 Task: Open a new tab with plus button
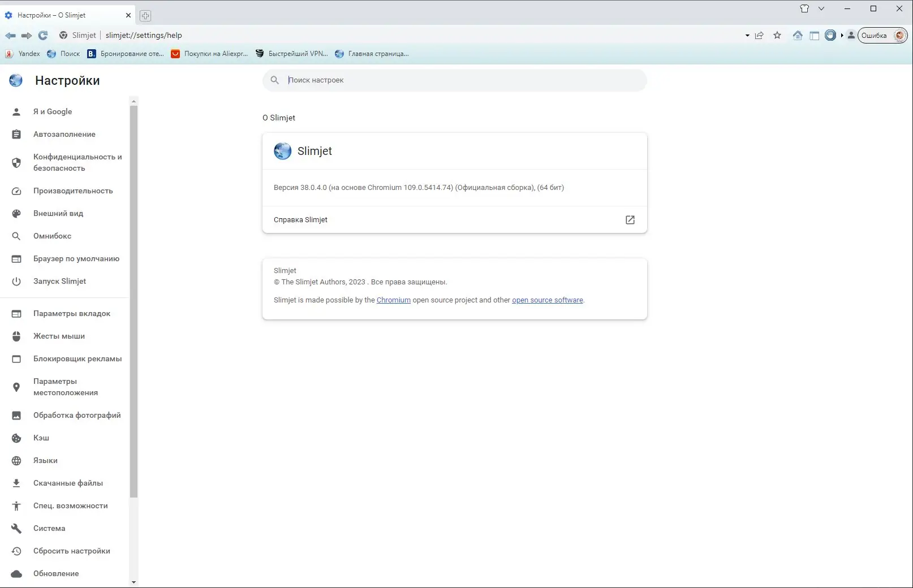(145, 16)
